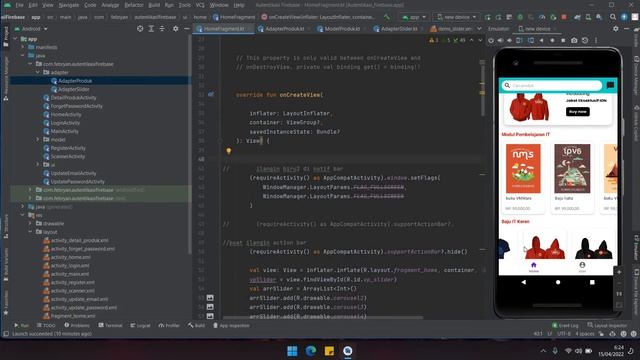
Task: Open the Profiler tool window
Action: (169, 325)
